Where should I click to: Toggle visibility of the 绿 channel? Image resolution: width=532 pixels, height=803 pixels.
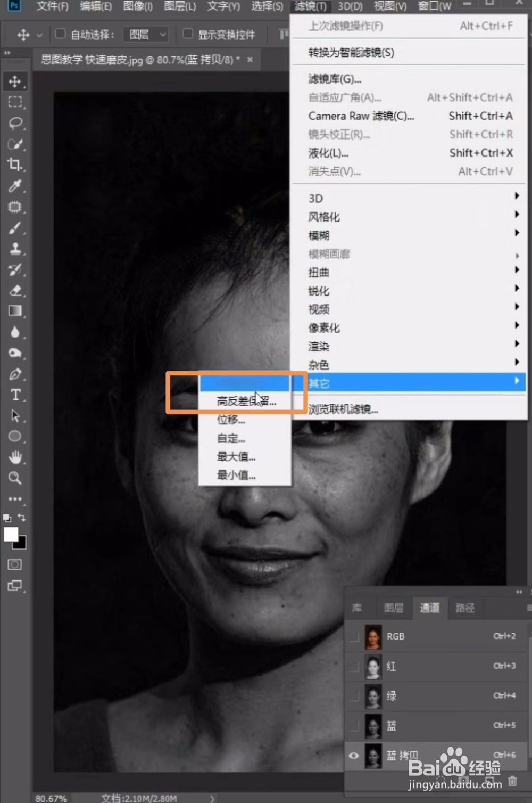point(353,695)
